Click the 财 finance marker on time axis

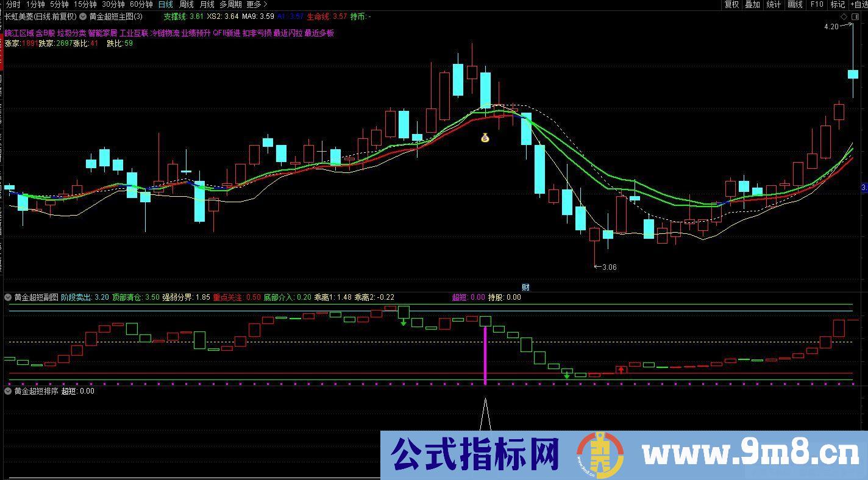[x=526, y=287]
